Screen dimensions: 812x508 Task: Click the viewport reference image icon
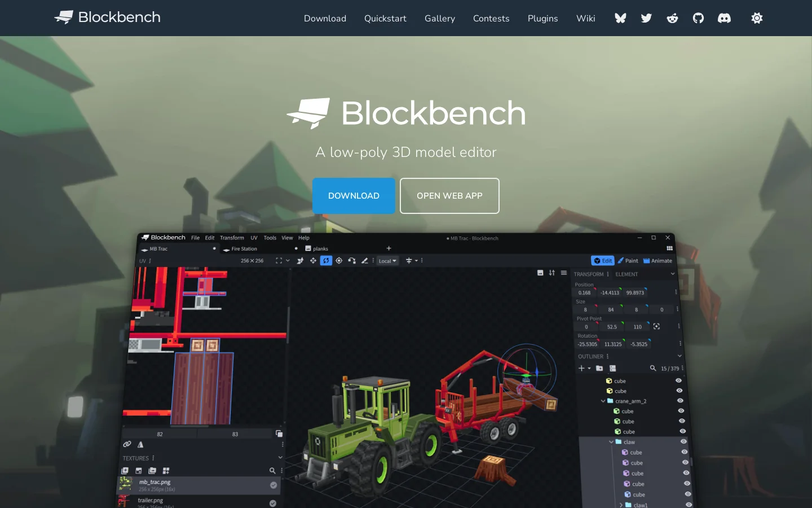tap(540, 273)
